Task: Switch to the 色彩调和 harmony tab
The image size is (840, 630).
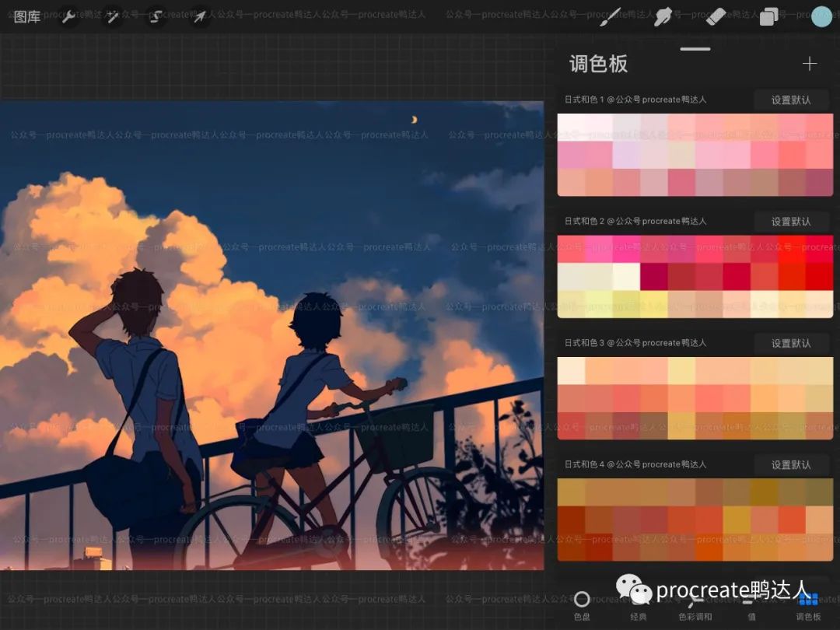Action: pos(695,606)
